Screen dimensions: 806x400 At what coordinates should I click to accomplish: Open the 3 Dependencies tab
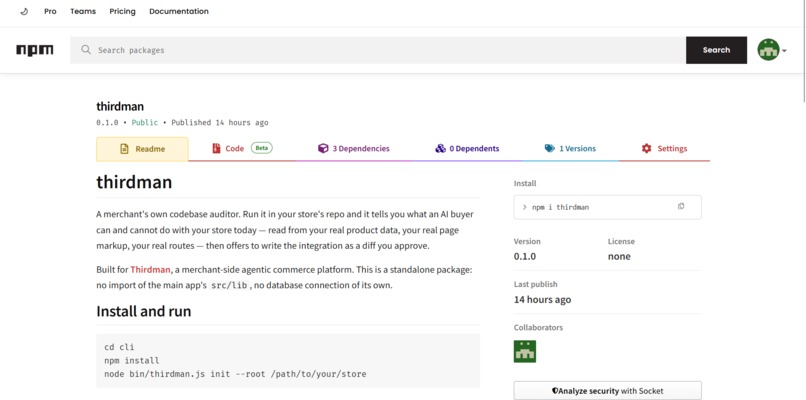(354, 149)
